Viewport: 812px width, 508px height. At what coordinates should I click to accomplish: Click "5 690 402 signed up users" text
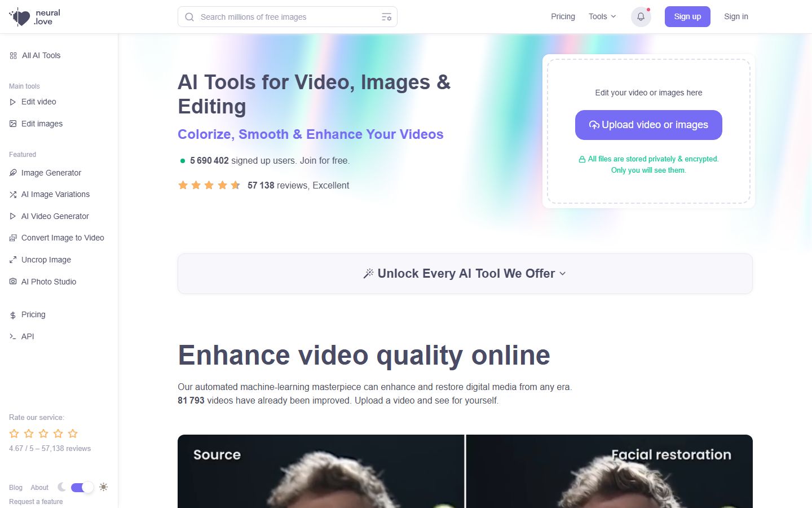coord(242,161)
